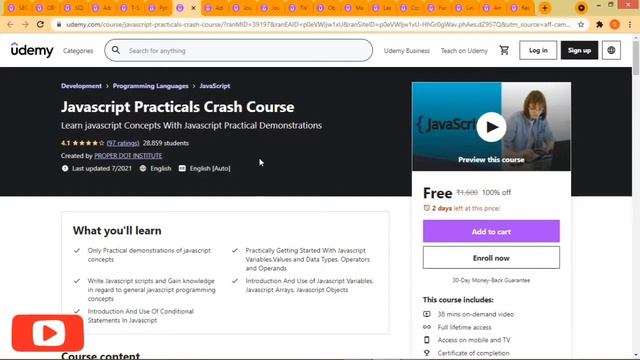Click the Chrome profile avatar icon
Image resolution: width=640 pixels, height=360 pixels.
click(615, 24)
